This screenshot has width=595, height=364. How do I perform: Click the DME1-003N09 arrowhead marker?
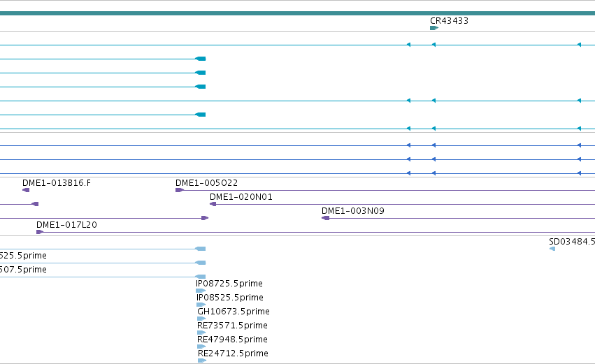point(325,218)
